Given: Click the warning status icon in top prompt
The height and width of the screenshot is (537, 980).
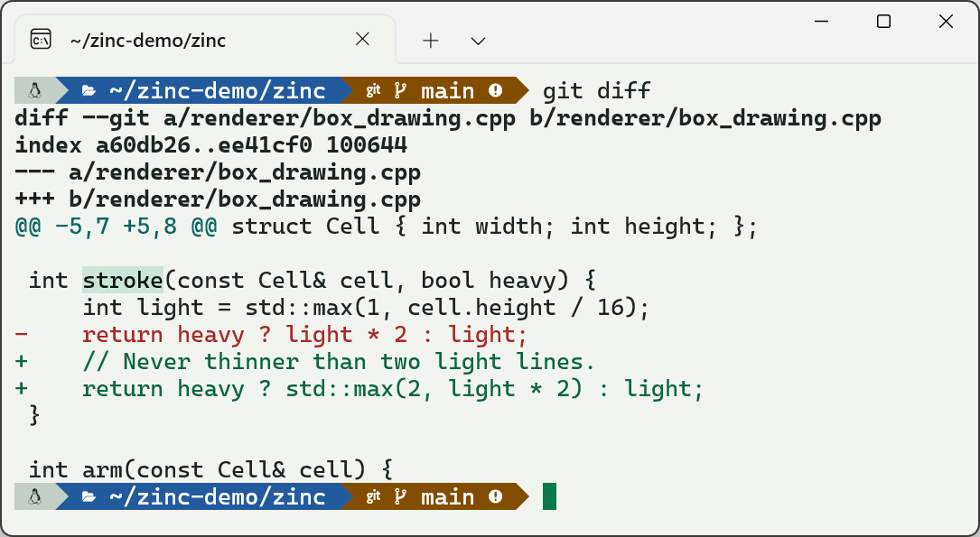Looking at the screenshot, I should tap(496, 90).
